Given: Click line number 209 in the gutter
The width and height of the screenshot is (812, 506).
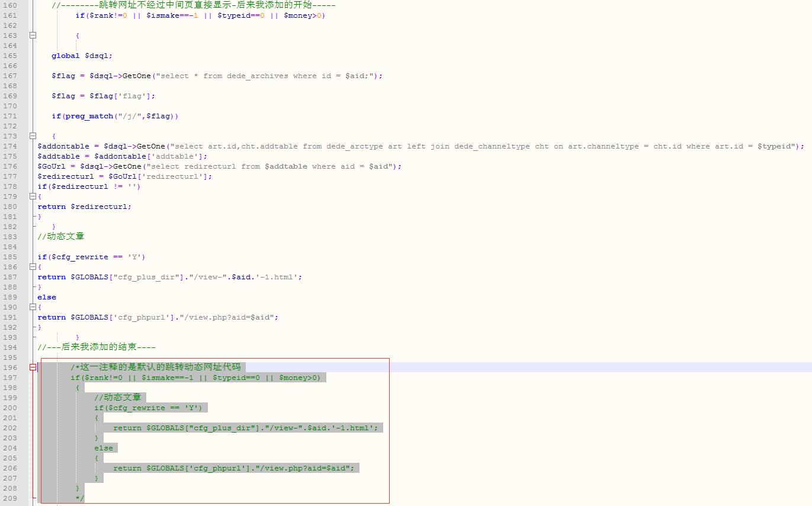Looking at the screenshot, I should [10, 498].
